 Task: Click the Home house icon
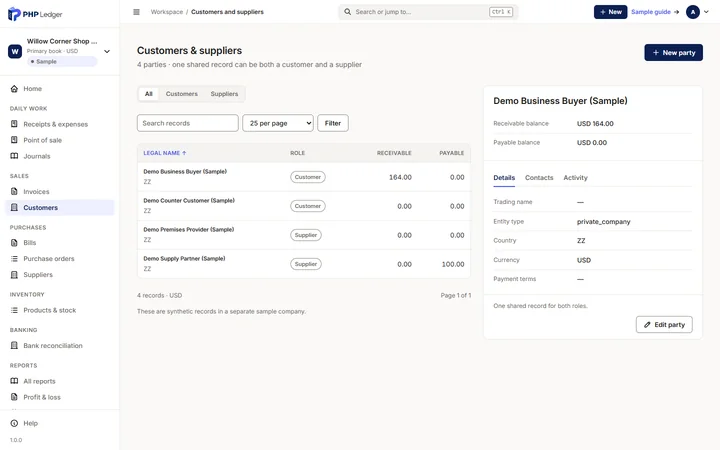coord(14,89)
